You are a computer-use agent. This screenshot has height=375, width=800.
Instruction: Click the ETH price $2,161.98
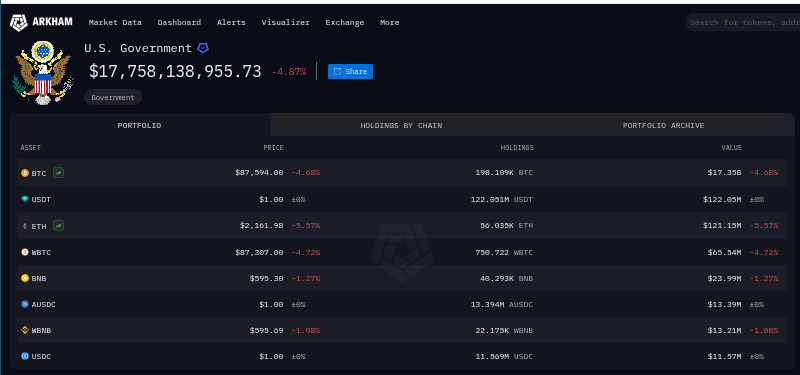pos(262,226)
